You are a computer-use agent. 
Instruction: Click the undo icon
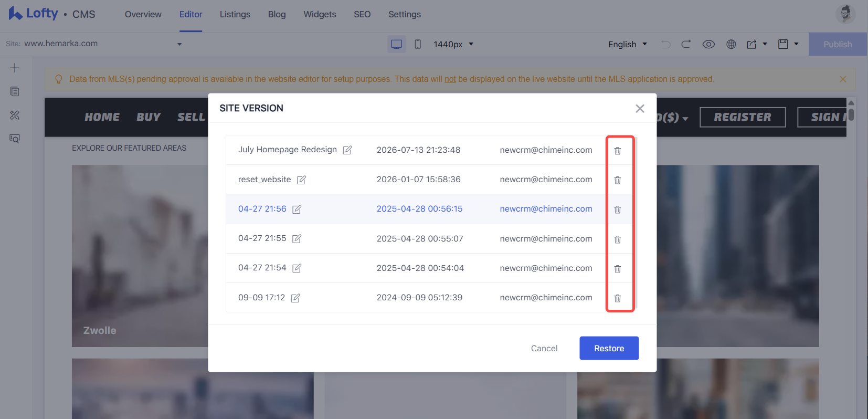(666, 44)
